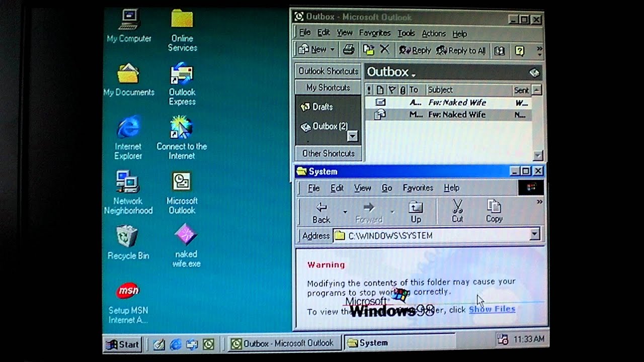Click My Shortcuts group button
This screenshot has height=362, width=644.
[x=328, y=87]
